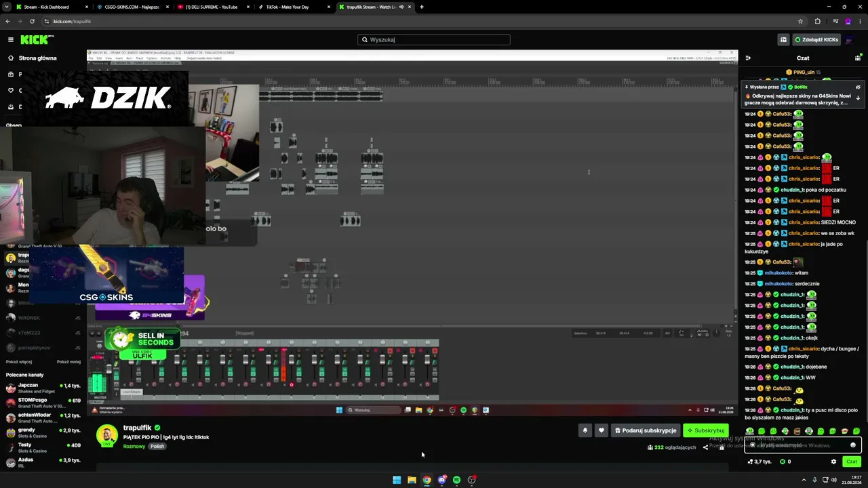The width and height of the screenshot is (868, 488).
Task: Open the CSGO-SKINS knife banner in stream
Action: click(106, 275)
